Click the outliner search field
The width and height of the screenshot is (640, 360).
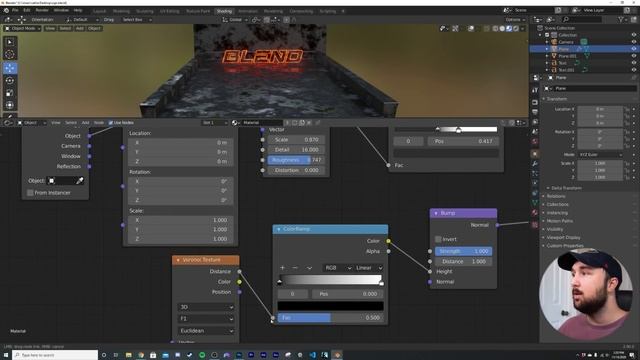pyautogui.click(x=581, y=19)
